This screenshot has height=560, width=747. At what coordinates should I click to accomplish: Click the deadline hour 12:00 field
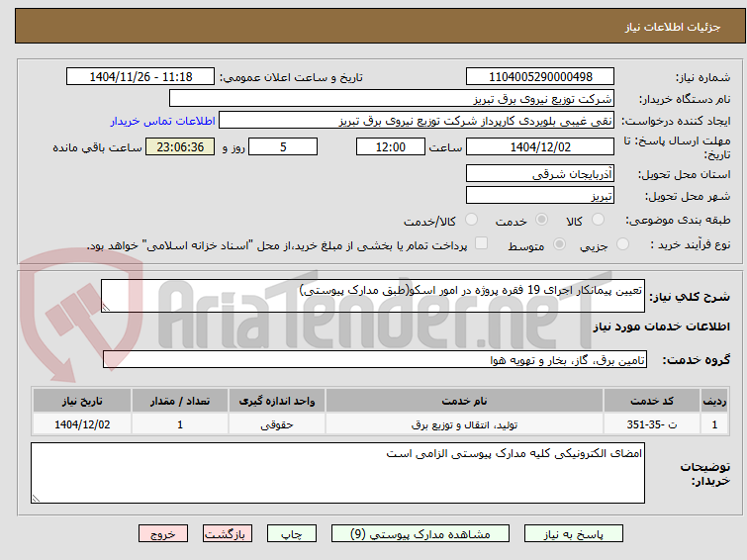pyautogui.click(x=391, y=146)
